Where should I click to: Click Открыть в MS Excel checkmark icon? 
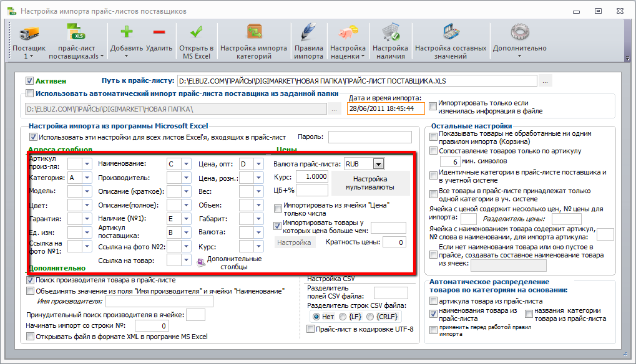point(197,32)
